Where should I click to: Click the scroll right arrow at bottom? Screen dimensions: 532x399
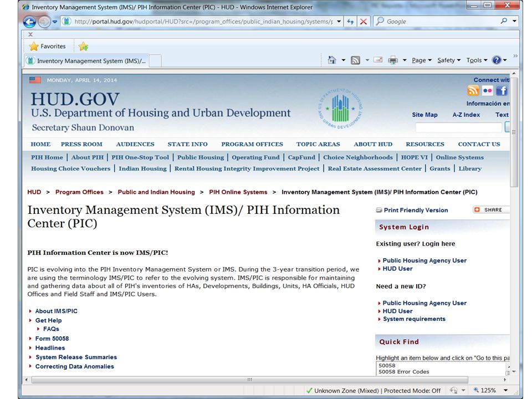tap(505, 380)
